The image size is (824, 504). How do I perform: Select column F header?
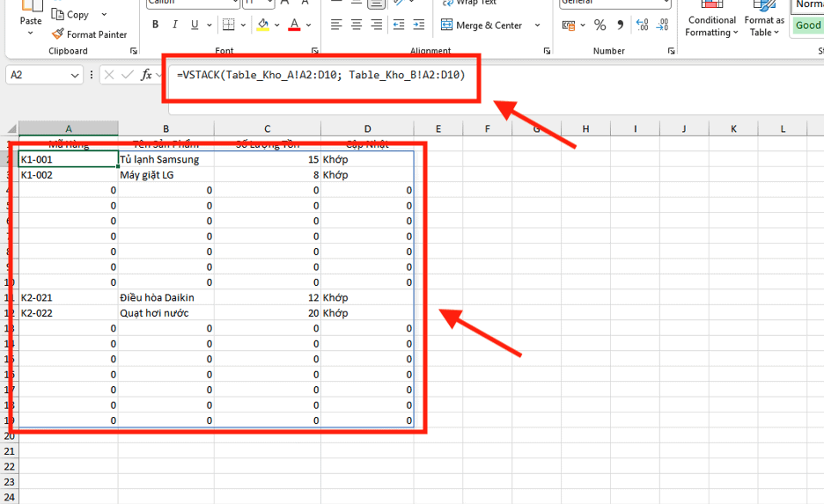[487, 128]
